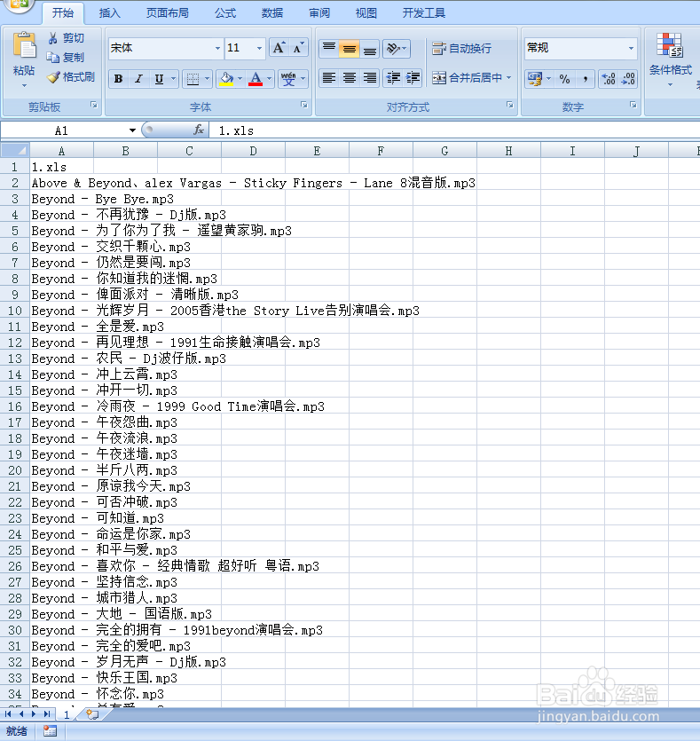Image resolution: width=700 pixels, height=741 pixels.
Task: Click decrease decimal places icon
Action: (628, 79)
